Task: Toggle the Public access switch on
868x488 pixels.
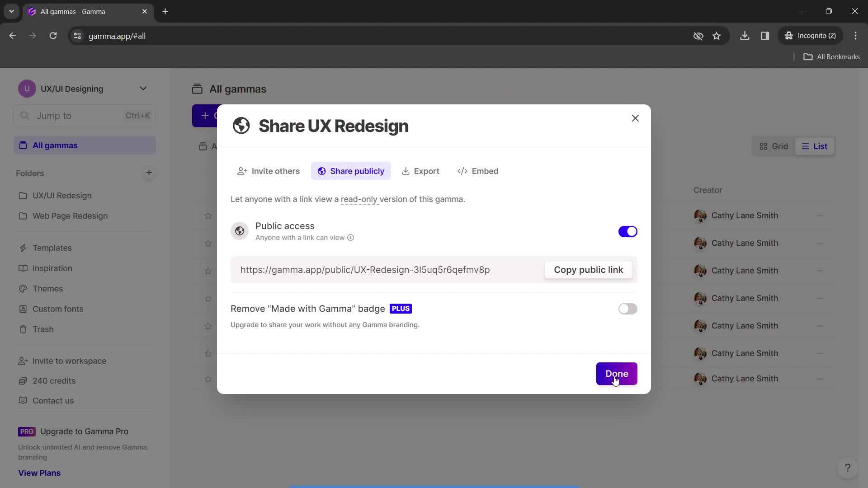Action: coord(627,231)
